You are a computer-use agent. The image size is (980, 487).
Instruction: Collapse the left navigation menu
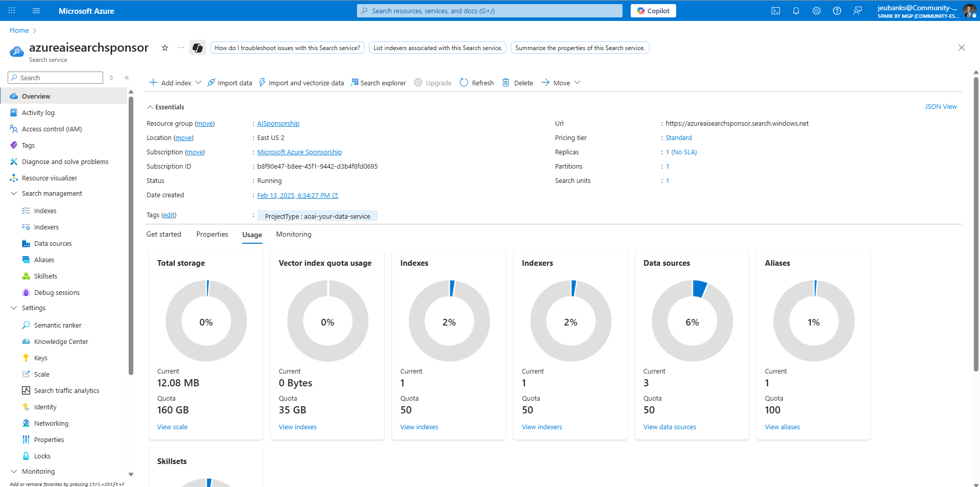127,78
